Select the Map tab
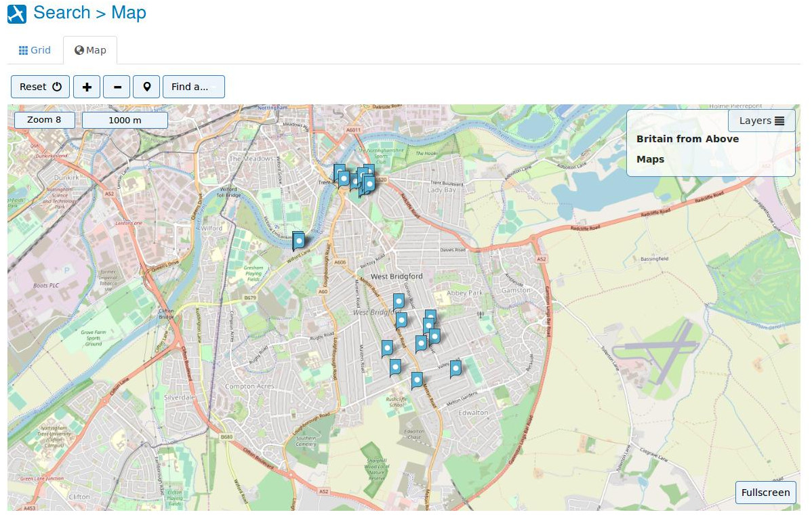Screen dimensions: 812x521 [90, 50]
